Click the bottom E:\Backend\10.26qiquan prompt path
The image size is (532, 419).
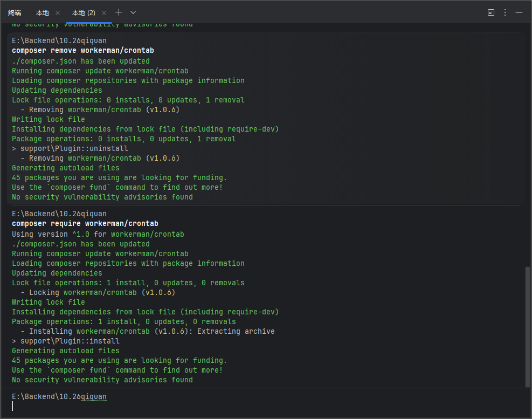pos(59,396)
